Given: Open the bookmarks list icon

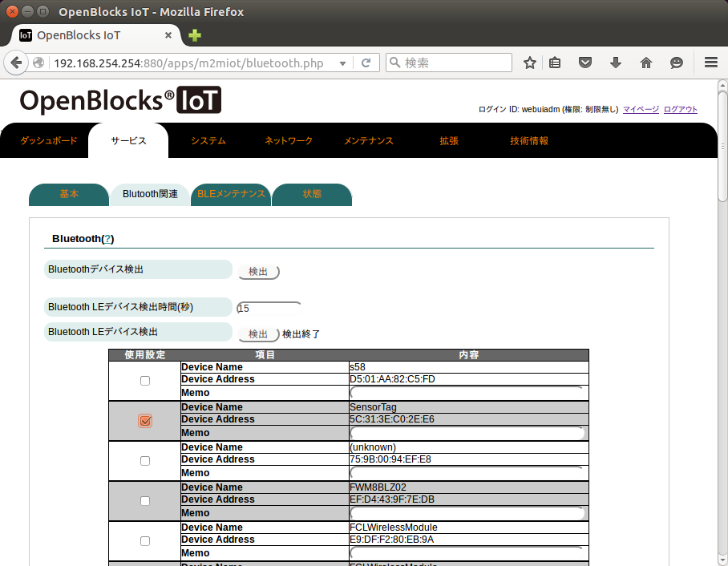Looking at the screenshot, I should (555, 63).
